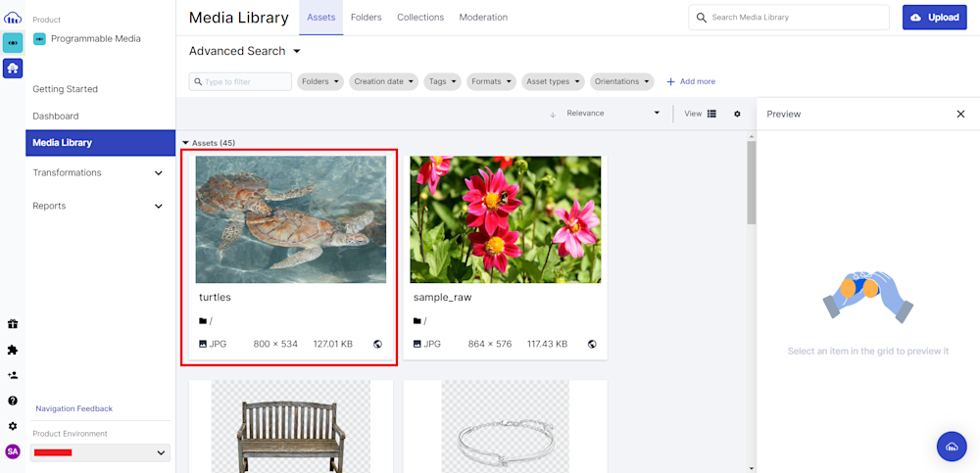Toggle the sort direction arrow next to Relevance
The image size is (980, 473).
click(553, 115)
